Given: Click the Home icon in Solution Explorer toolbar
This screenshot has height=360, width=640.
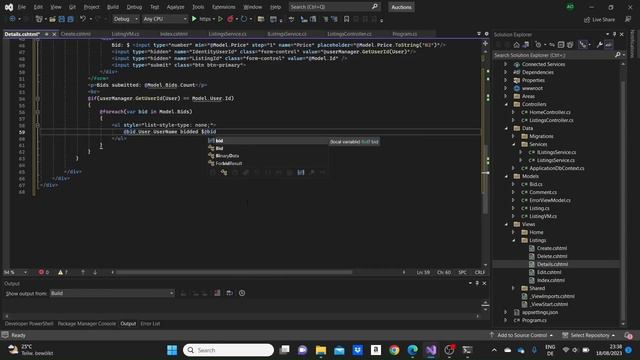Looking at the screenshot, I should click(516, 44).
